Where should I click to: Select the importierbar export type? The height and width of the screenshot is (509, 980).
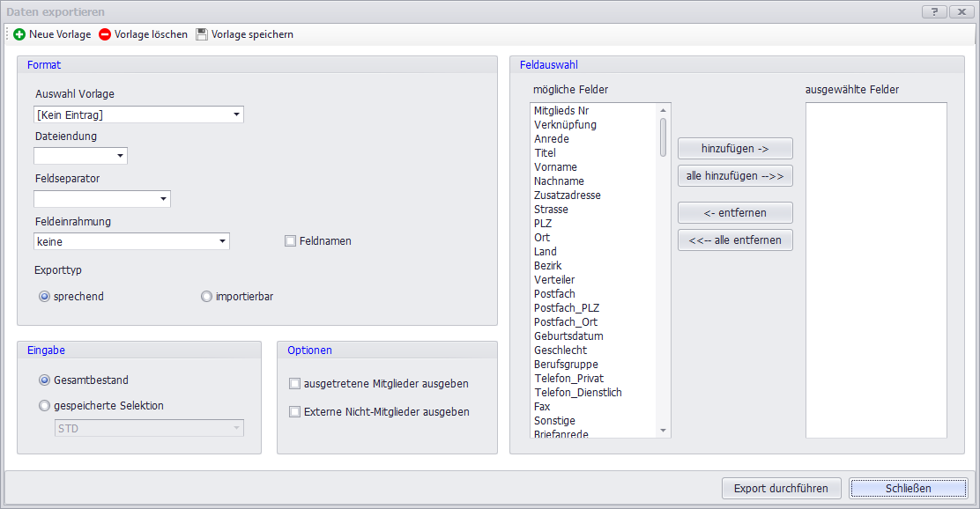[x=207, y=297]
